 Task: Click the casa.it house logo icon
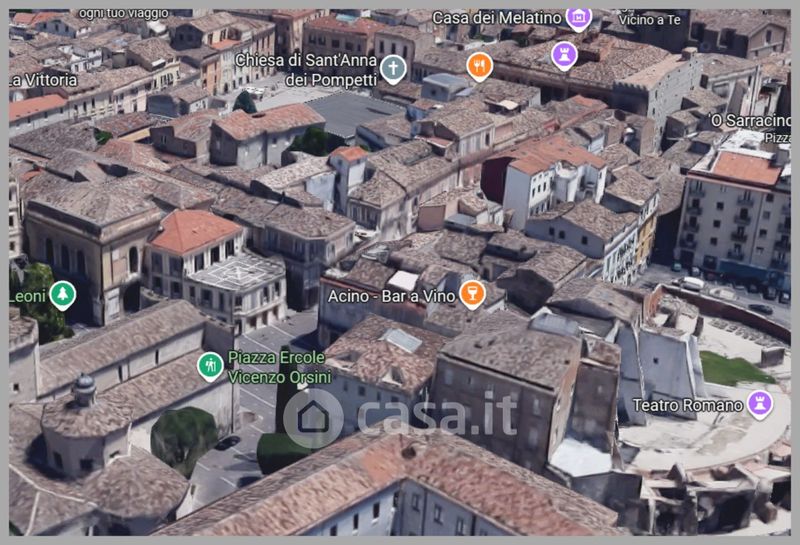click(313, 417)
